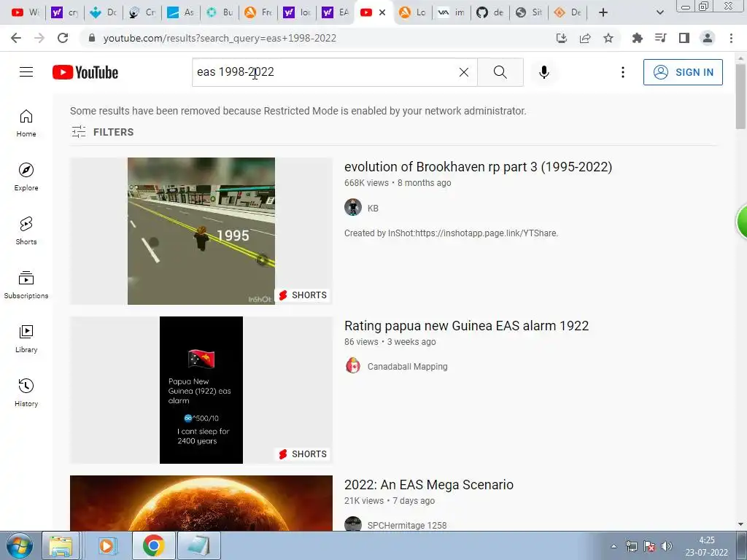Click the address bar URL

(220, 38)
